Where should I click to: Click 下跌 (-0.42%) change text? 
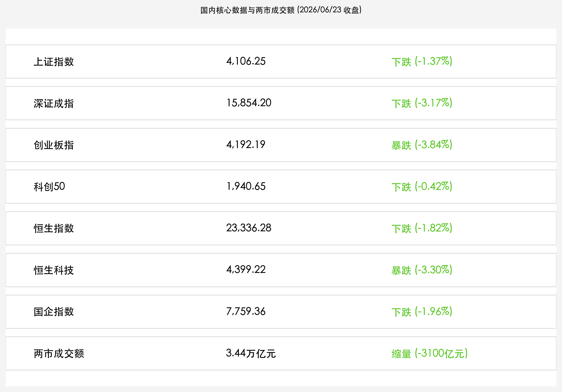pyautogui.click(x=422, y=187)
